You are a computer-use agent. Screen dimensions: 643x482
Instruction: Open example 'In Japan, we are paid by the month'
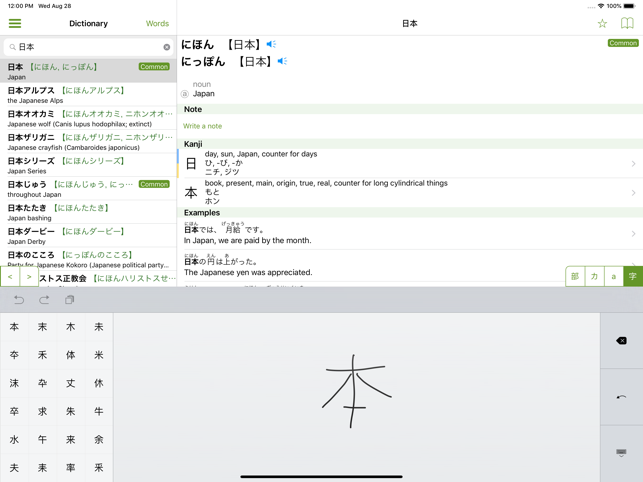coord(410,234)
